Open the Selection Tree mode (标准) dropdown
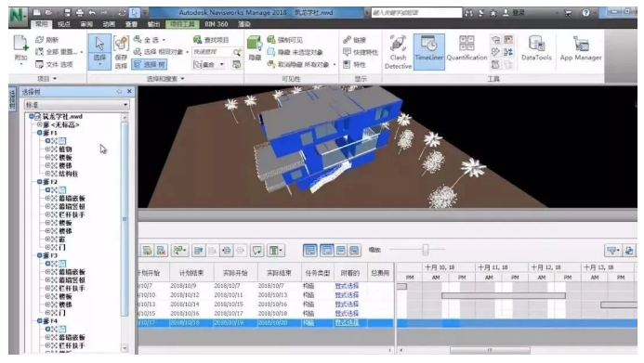The height and width of the screenshot is (363, 644). (76, 105)
